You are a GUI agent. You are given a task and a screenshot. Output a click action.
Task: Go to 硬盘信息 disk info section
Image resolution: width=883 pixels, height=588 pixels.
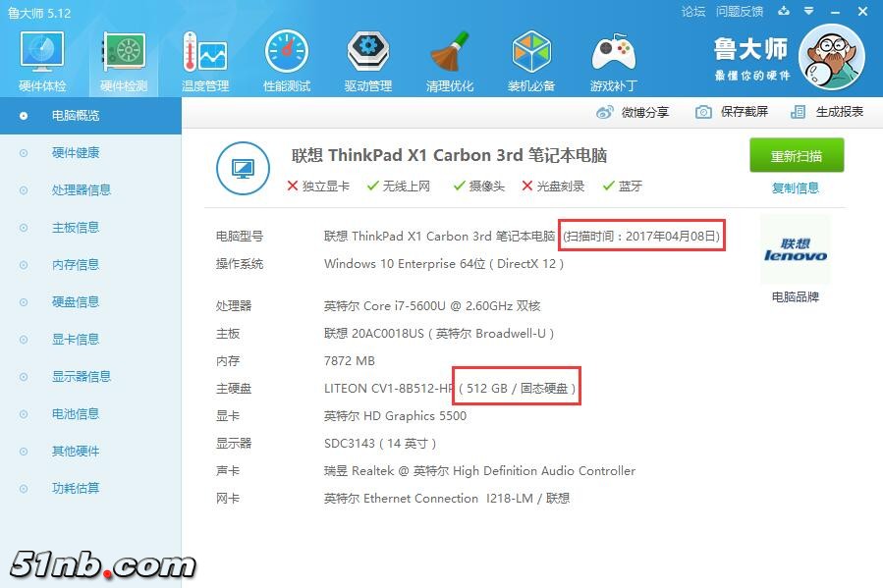pos(76,302)
